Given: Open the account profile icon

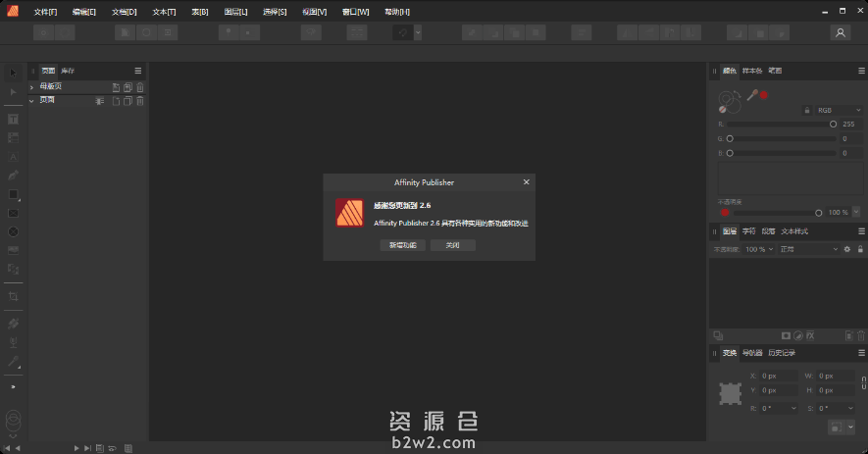Looking at the screenshot, I should (x=840, y=32).
